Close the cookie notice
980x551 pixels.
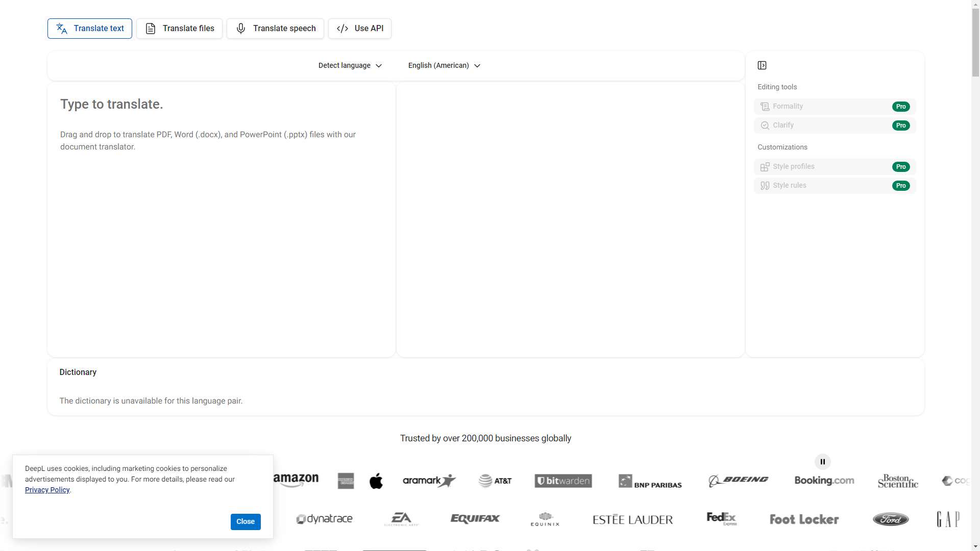(x=246, y=521)
